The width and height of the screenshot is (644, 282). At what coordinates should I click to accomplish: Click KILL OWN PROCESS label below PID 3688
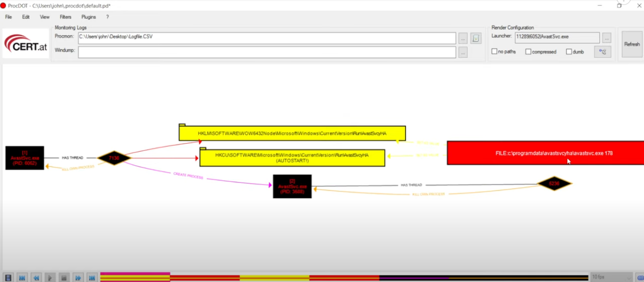pyautogui.click(x=429, y=193)
